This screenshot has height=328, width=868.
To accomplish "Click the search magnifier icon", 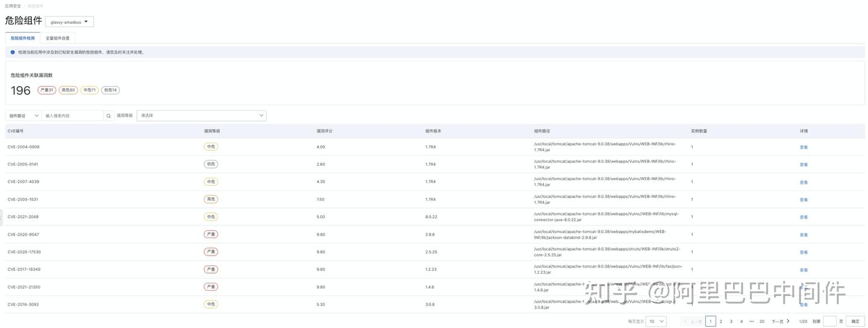I will (x=108, y=116).
